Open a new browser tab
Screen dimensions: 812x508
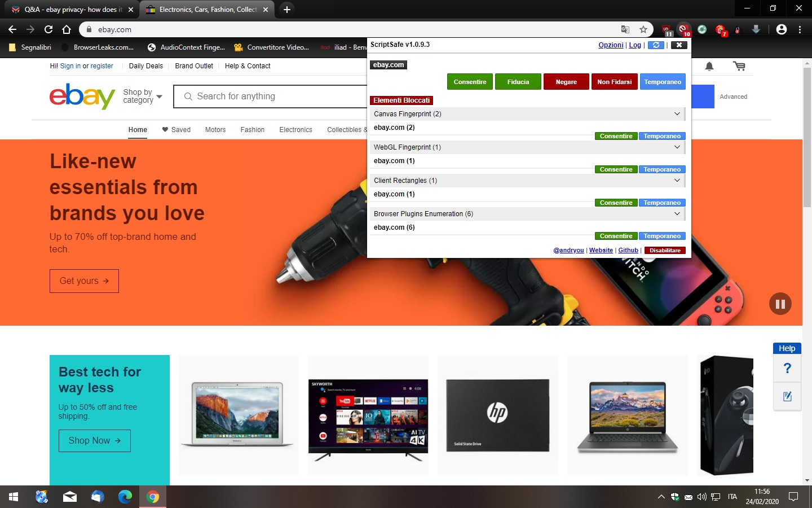(287, 10)
